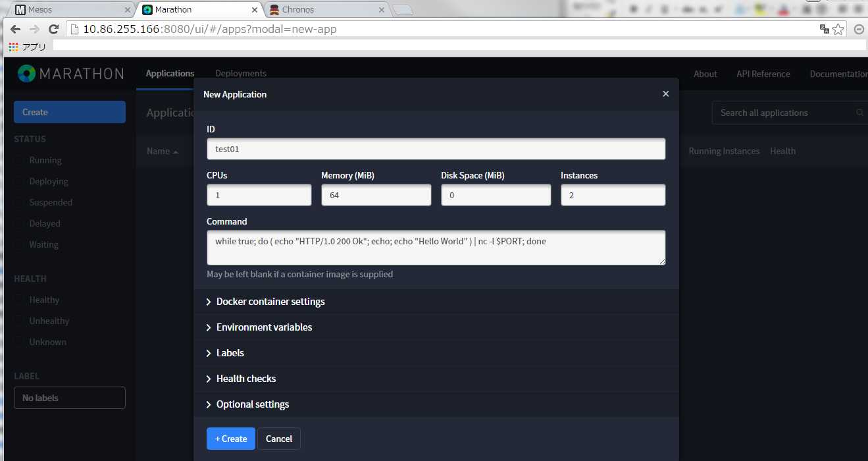Image resolution: width=868 pixels, height=461 pixels.
Task: Click the sidebar Create button
Action: [x=70, y=112]
